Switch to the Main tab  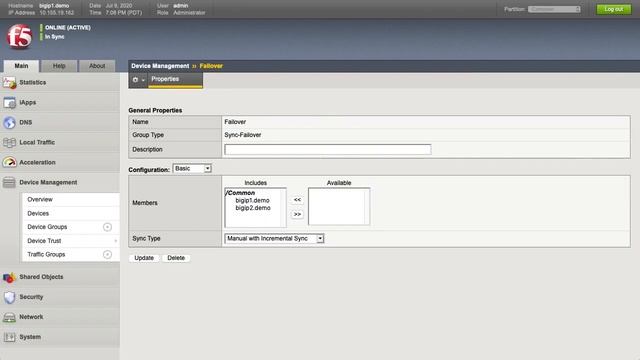[21, 66]
